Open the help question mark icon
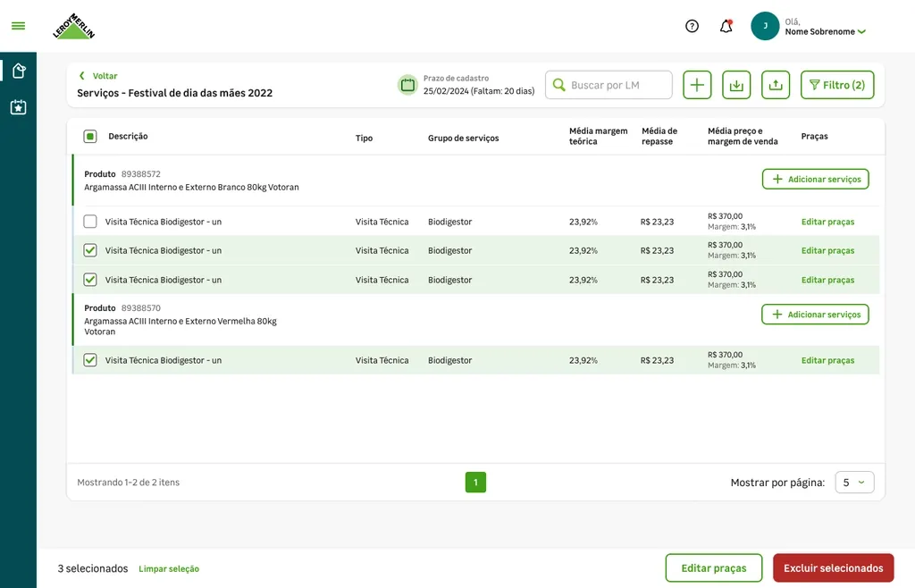The image size is (915, 588). coord(692,26)
